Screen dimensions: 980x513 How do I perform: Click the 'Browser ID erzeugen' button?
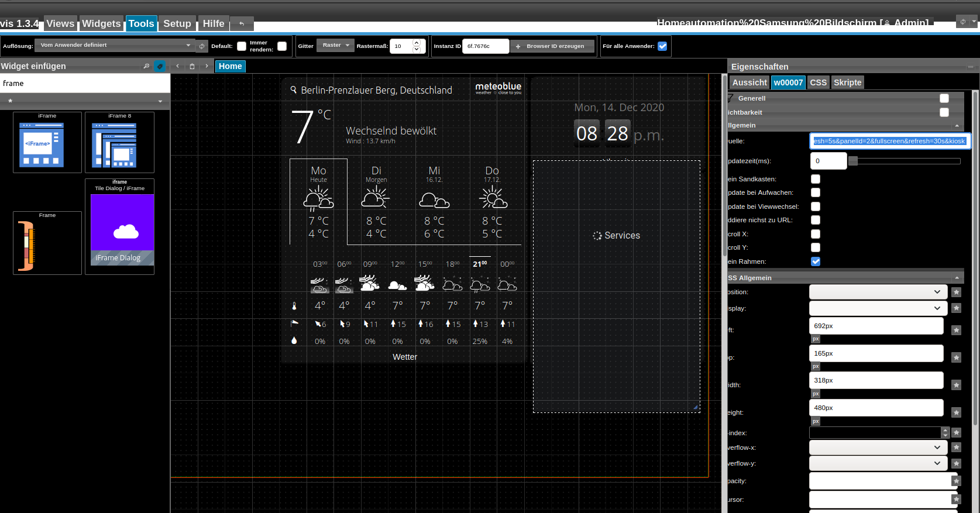tap(552, 46)
